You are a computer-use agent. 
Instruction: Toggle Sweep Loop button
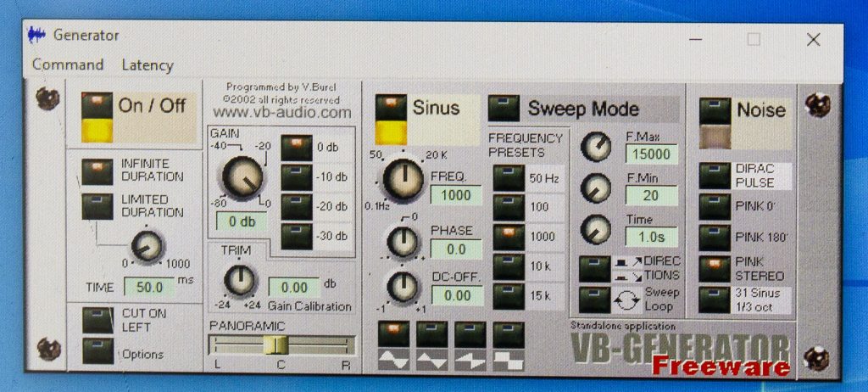point(594,300)
